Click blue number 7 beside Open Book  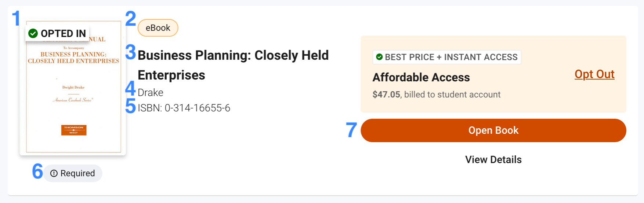click(351, 130)
